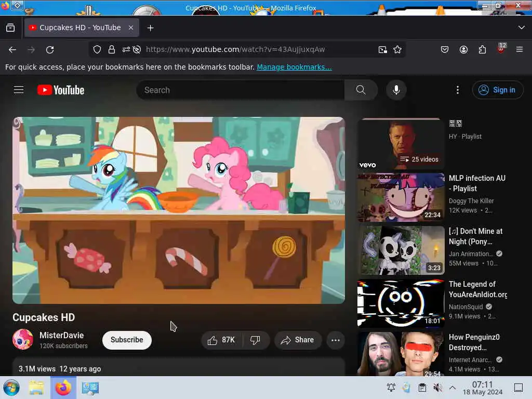The image size is (532, 399).
Task: Subscribe to MisterDavie
Action: point(127,340)
